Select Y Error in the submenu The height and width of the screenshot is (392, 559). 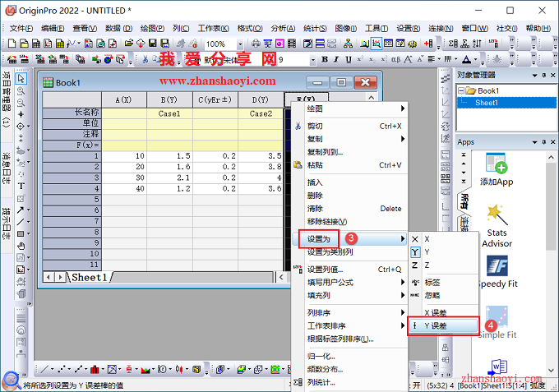point(444,325)
